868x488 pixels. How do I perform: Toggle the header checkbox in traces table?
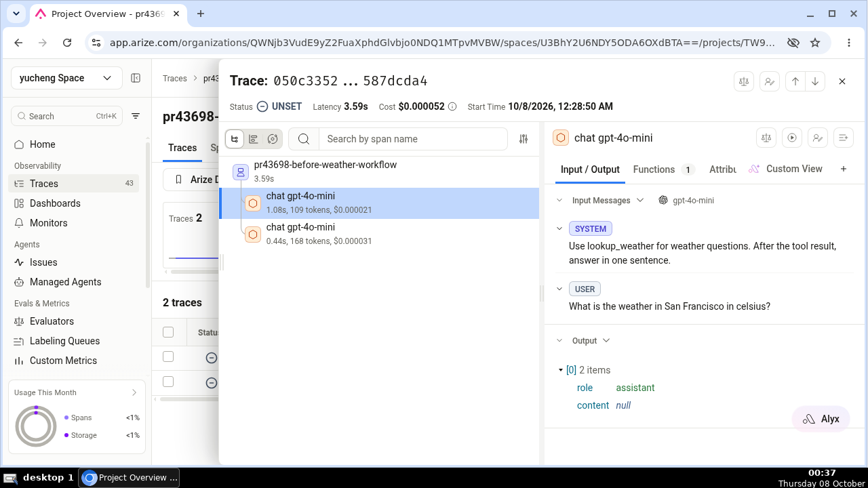coord(168,332)
